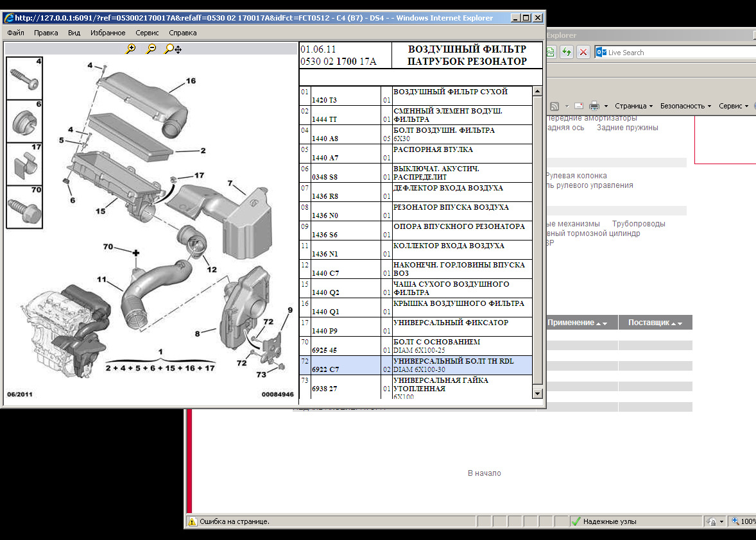Click the read mail envelope icon
756x540 pixels.
click(578, 106)
